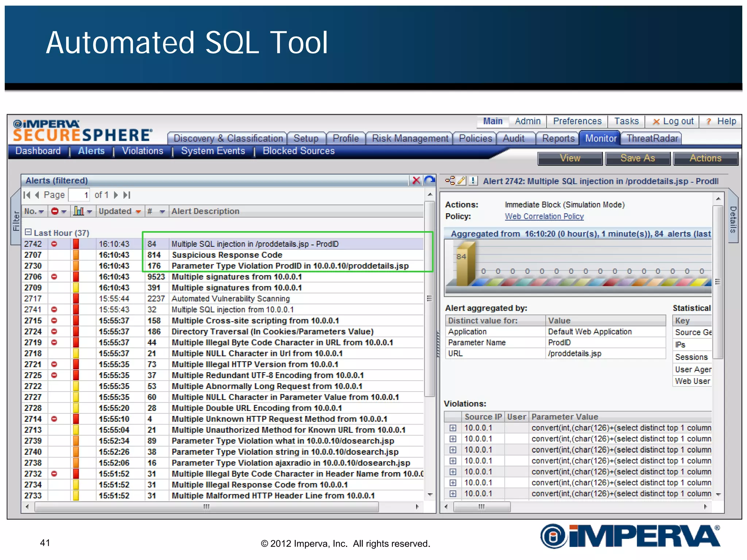Open the ThreatRadar tab

coord(652,139)
